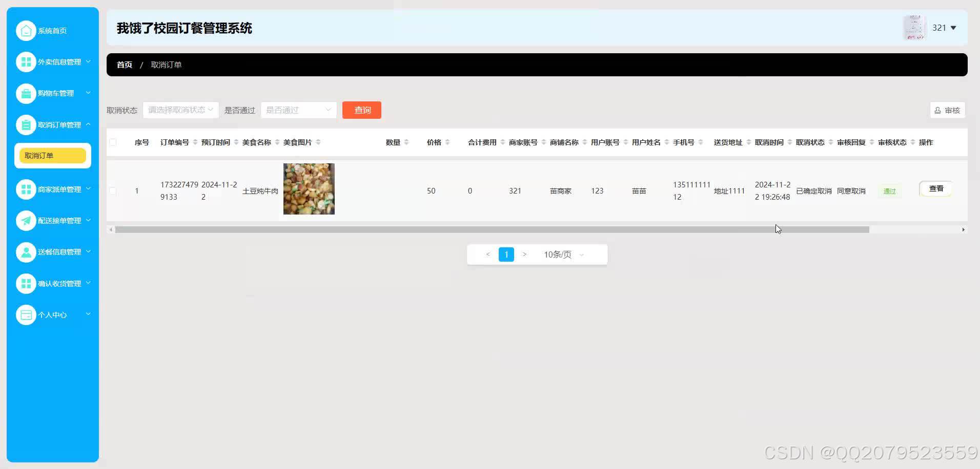Open the 请选择取消状态 dropdown
Screen dimensions: 980x469
(x=180, y=110)
